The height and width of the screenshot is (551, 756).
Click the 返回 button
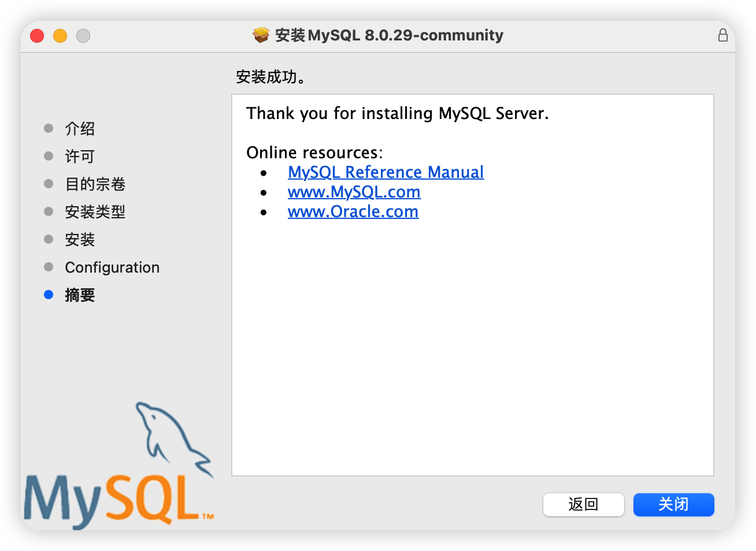tap(584, 504)
